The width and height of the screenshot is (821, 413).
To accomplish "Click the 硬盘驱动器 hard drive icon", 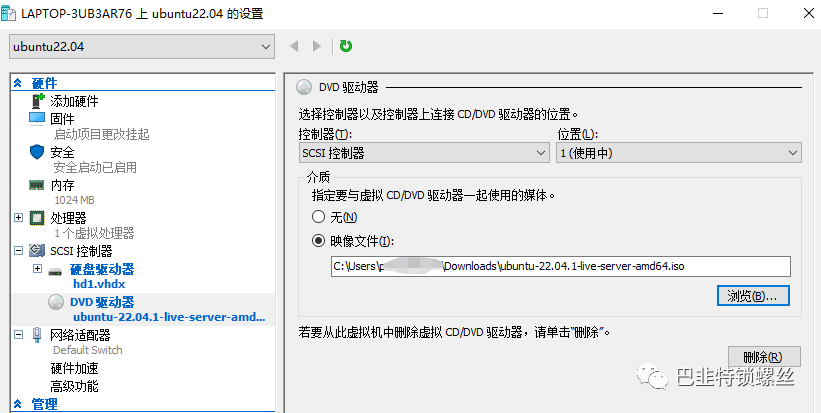I will click(x=55, y=271).
